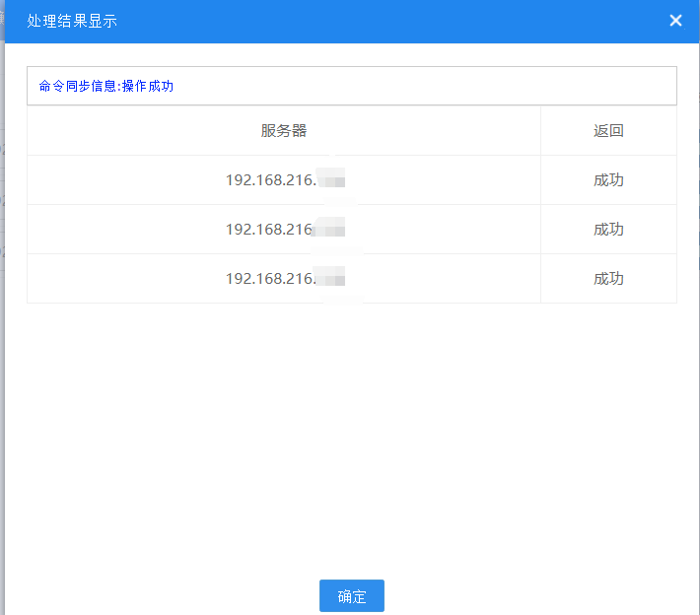The image size is (700, 615).
Task: Select the third row server IP address
Action: point(270,279)
